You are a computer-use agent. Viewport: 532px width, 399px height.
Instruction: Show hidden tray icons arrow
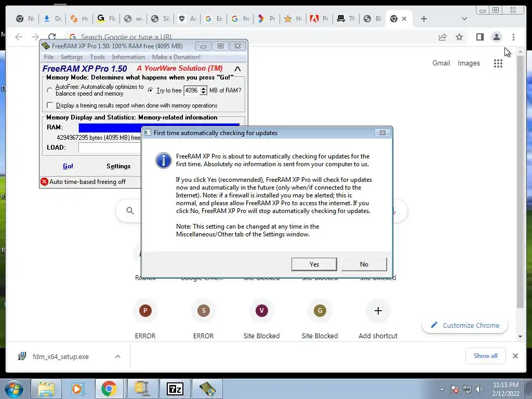click(442, 389)
